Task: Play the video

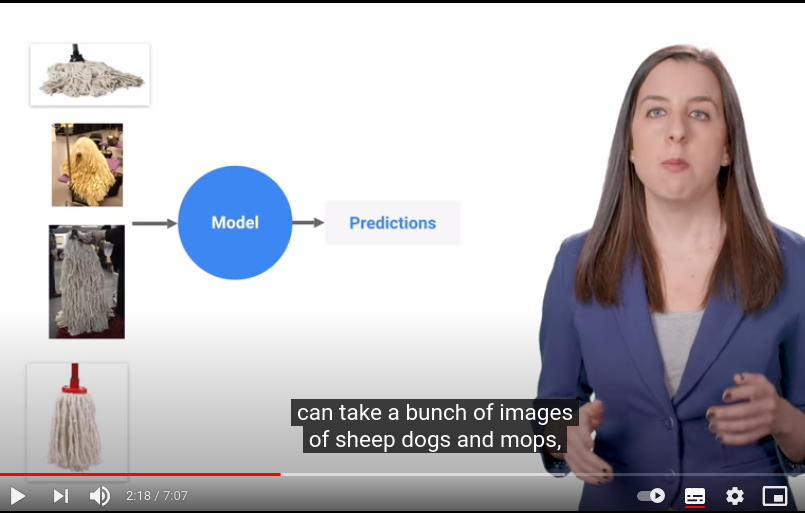Action: click(x=18, y=496)
